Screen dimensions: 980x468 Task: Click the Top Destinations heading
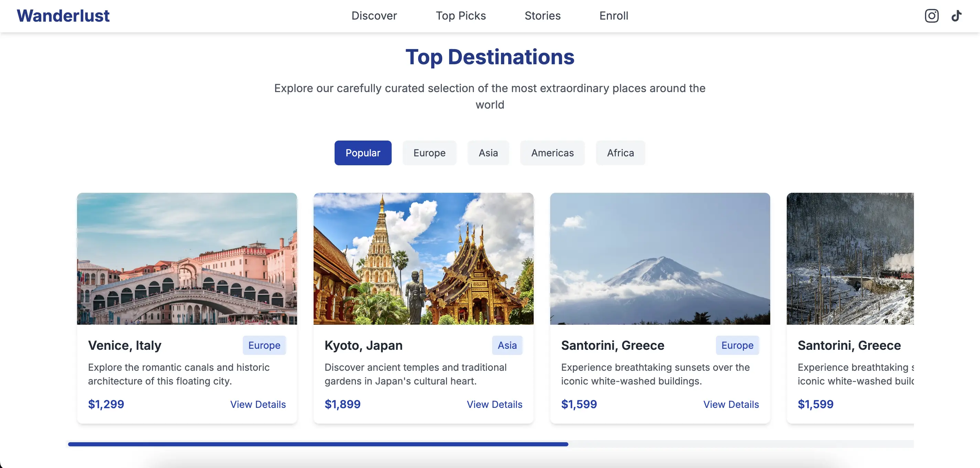[x=490, y=57]
